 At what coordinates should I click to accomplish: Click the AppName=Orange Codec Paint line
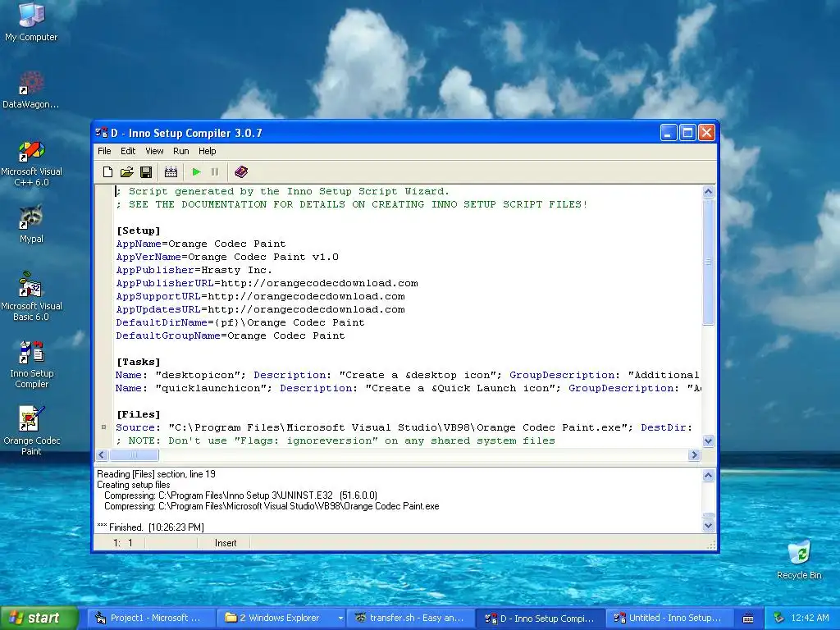[201, 244]
